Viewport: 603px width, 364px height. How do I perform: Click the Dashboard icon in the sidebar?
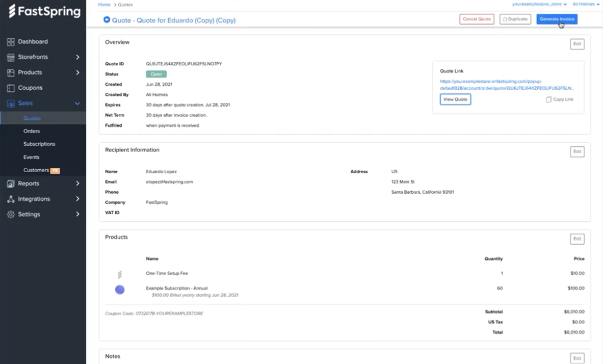[11, 41]
